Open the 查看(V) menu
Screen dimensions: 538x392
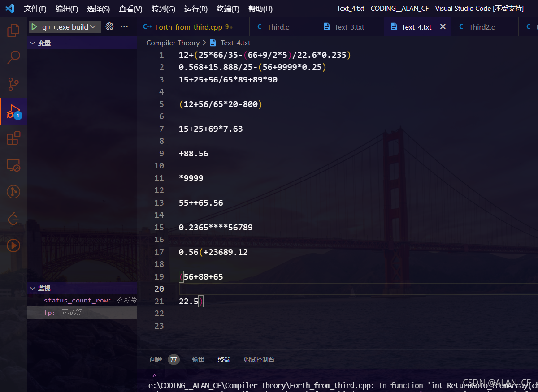pos(130,9)
